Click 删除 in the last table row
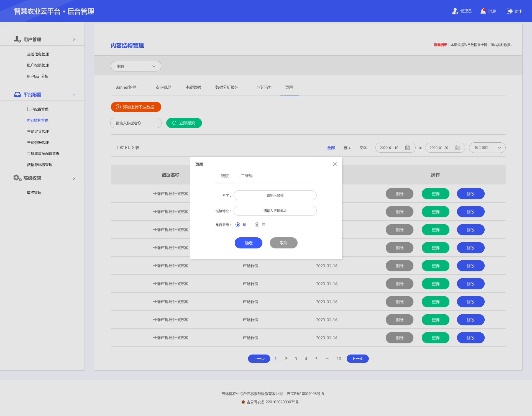The height and width of the screenshot is (416, 532). (400, 338)
